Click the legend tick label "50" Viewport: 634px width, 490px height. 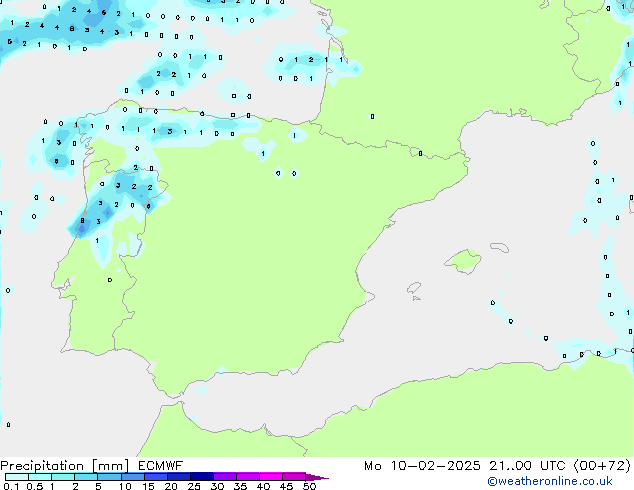coord(309,486)
